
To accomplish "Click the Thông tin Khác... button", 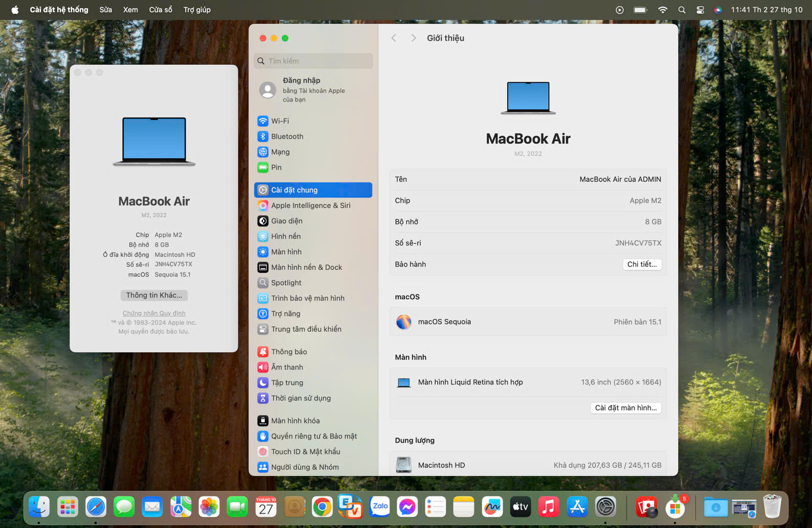I will point(154,295).
